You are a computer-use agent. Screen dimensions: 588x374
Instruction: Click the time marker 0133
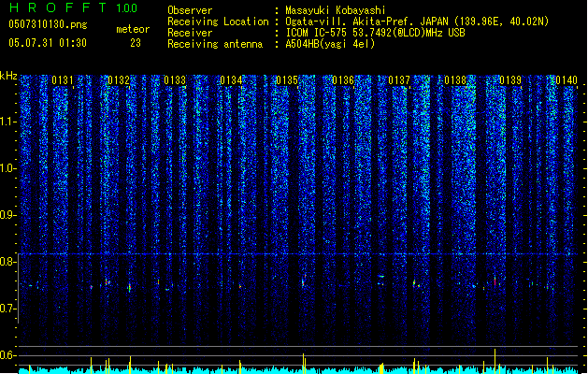175,80
